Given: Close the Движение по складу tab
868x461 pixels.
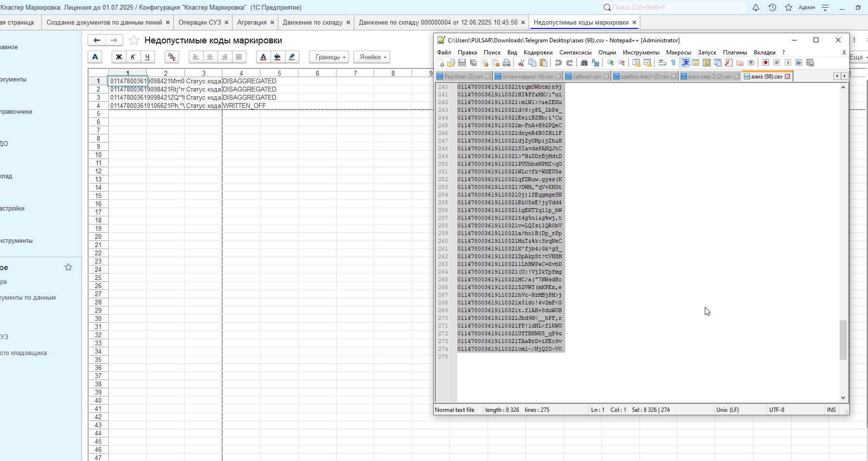Looking at the screenshot, I should tap(348, 22).
